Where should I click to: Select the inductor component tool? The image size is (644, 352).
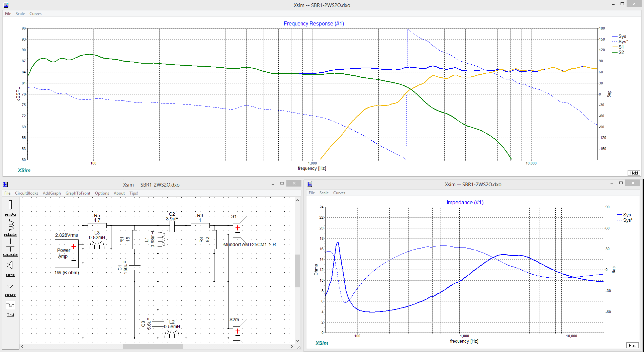10,228
